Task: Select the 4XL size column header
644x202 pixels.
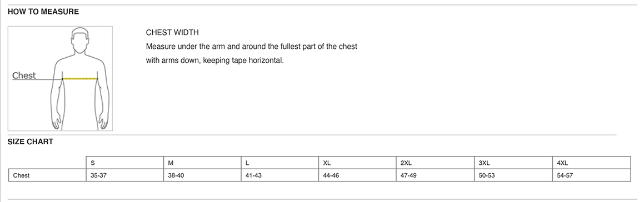Action: click(x=591, y=163)
